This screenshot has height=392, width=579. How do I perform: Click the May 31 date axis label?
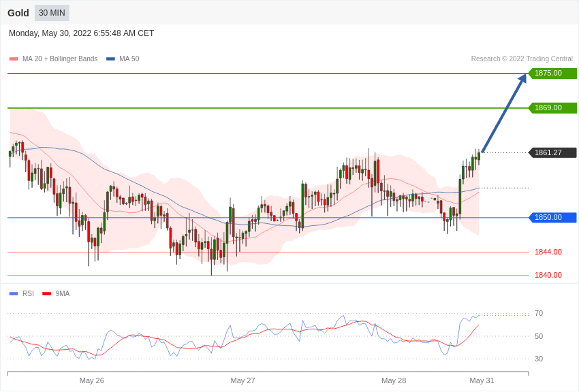(x=482, y=380)
